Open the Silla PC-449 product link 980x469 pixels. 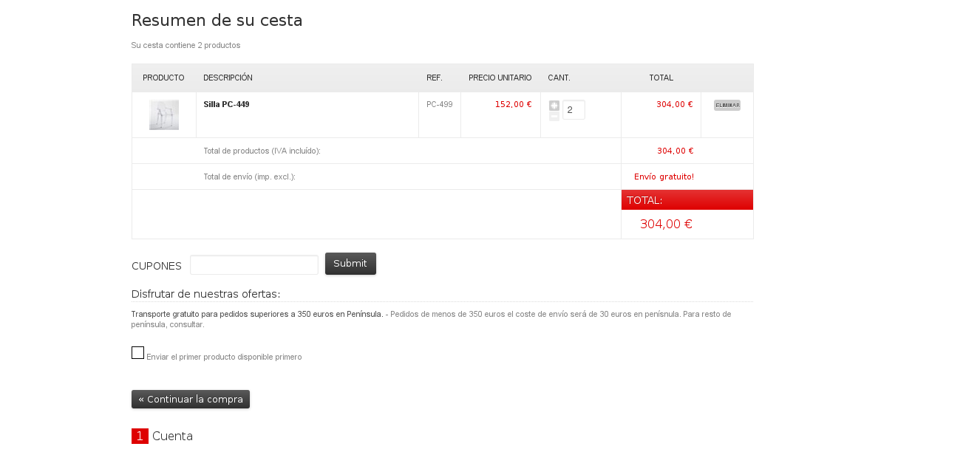point(226,104)
